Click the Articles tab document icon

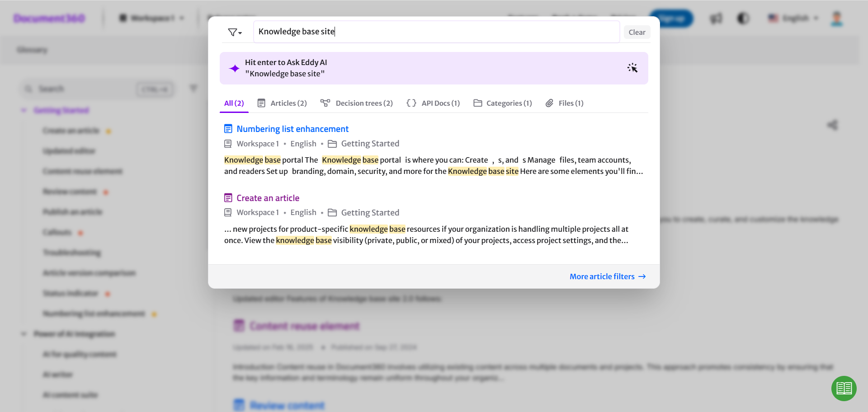(261, 103)
